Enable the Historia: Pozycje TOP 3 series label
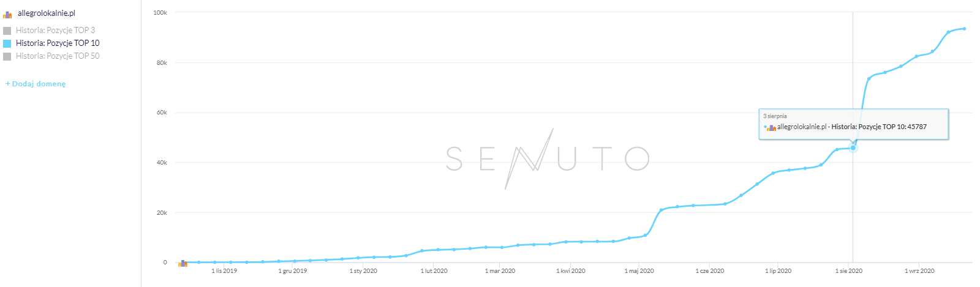980x287 pixels. (55, 30)
